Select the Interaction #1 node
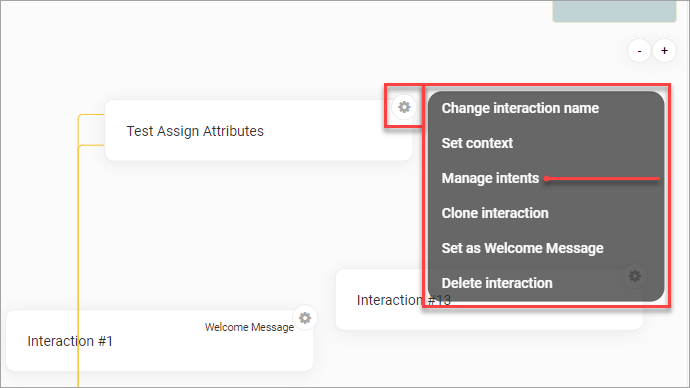Viewport: 690px width, 388px height. [x=159, y=341]
